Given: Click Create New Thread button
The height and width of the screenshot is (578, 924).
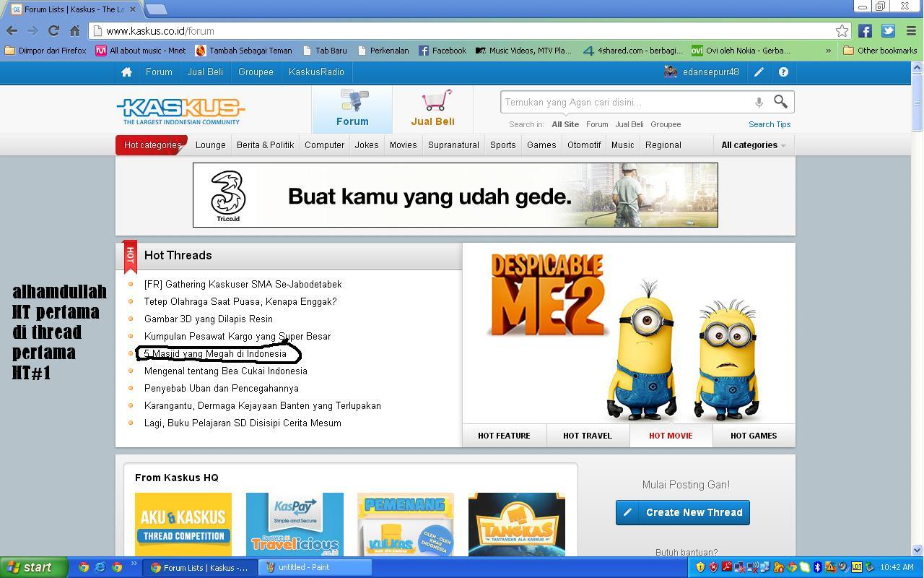Looking at the screenshot, I should (x=683, y=512).
